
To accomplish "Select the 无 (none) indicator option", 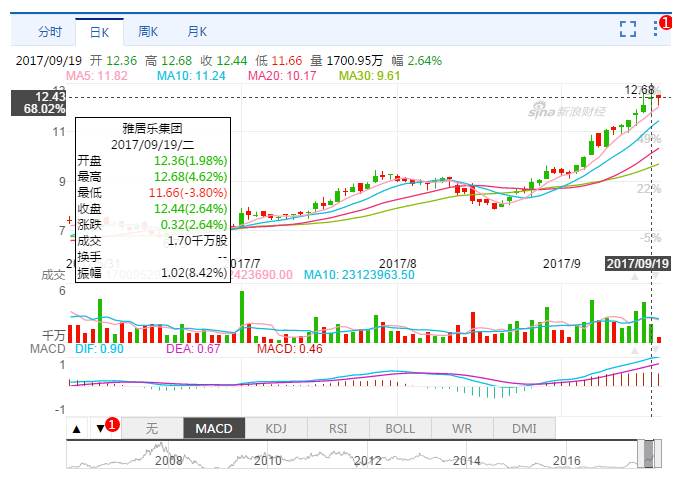I will tap(151, 428).
